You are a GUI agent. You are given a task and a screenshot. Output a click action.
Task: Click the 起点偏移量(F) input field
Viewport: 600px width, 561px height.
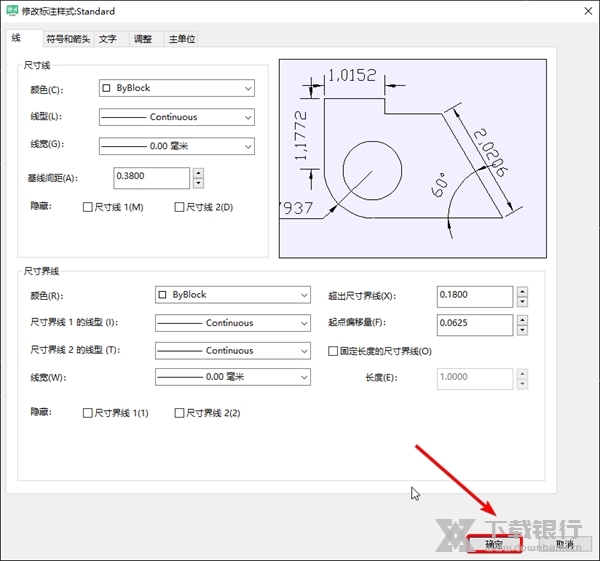pyautogui.click(x=475, y=325)
